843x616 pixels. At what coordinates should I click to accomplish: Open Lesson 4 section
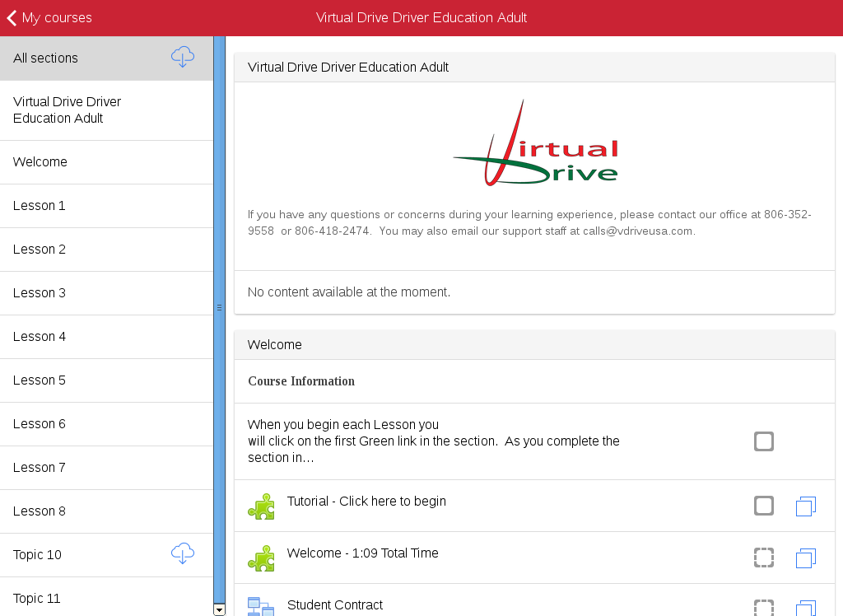[x=106, y=336]
